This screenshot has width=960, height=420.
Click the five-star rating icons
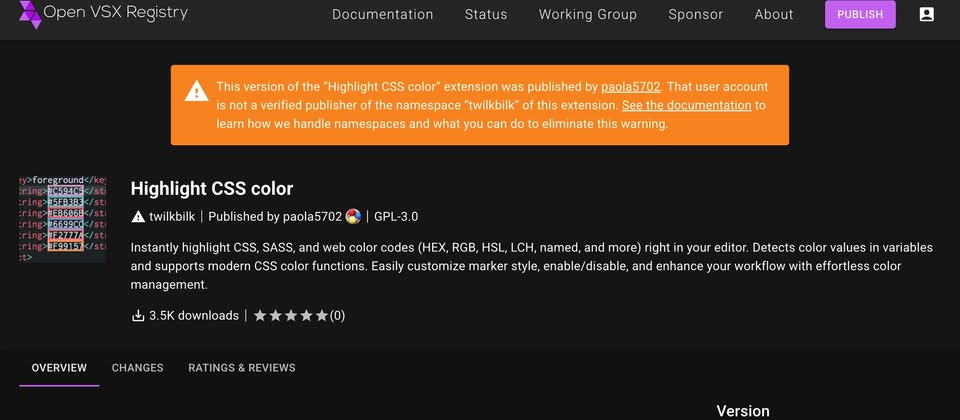[290, 315]
